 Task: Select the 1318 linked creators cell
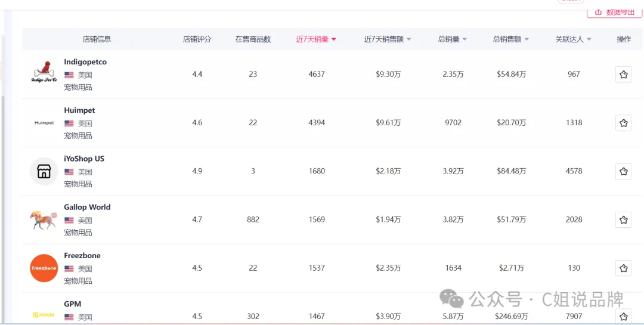point(574,123)
